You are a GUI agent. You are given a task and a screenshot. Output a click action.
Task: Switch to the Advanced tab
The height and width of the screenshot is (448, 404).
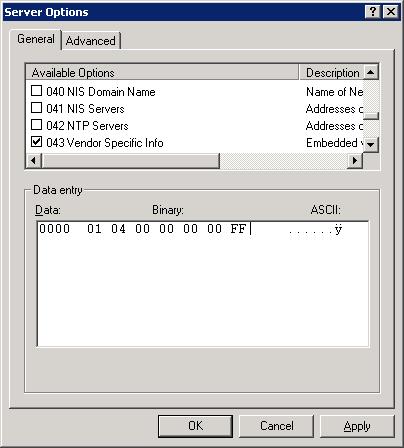[91, 41]
